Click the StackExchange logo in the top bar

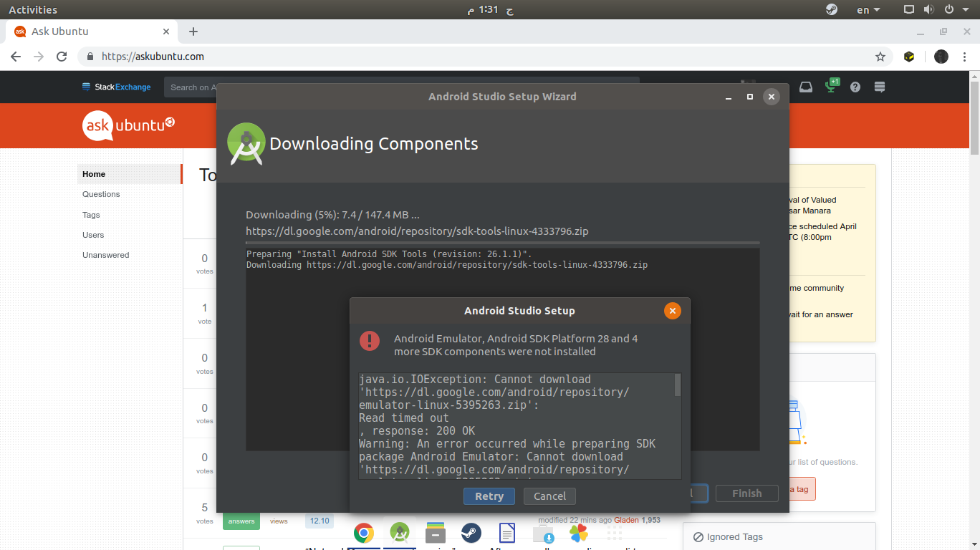point(116,87)
